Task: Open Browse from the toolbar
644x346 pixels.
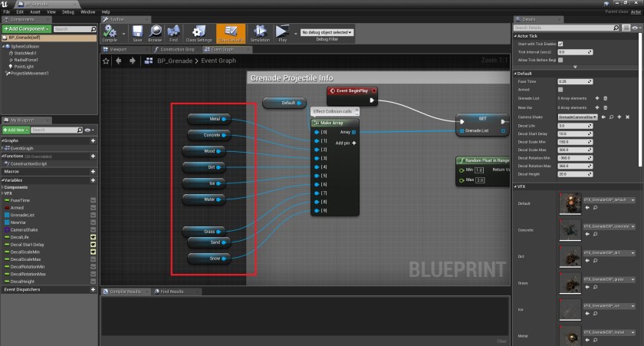Action: click(155, 32)
